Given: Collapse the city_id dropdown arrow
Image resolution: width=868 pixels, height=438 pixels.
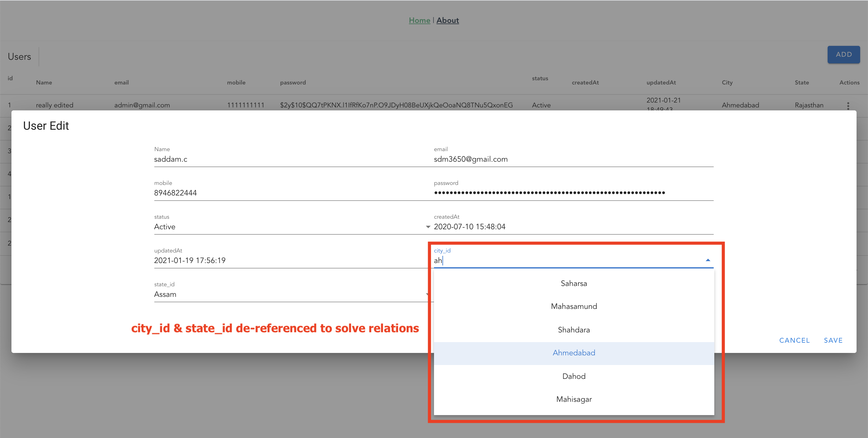Looking at the screenshot, I should 708,260.
